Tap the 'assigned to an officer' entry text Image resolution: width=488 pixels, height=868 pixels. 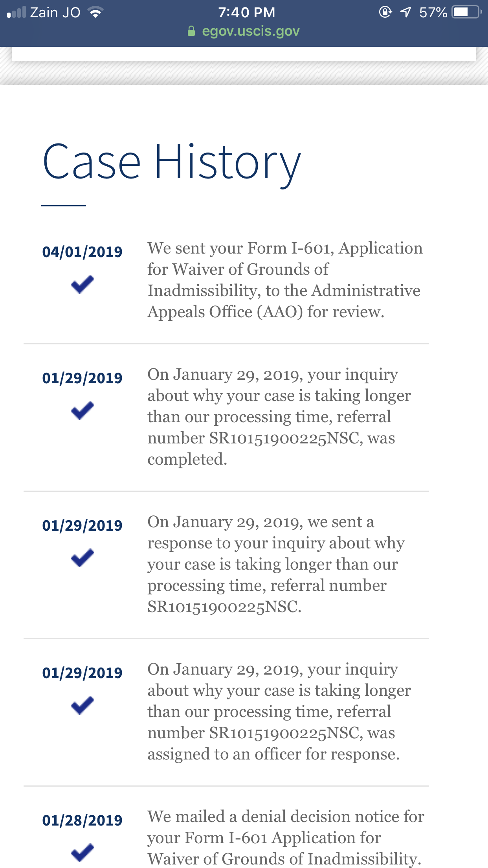[x=279, y=712]
